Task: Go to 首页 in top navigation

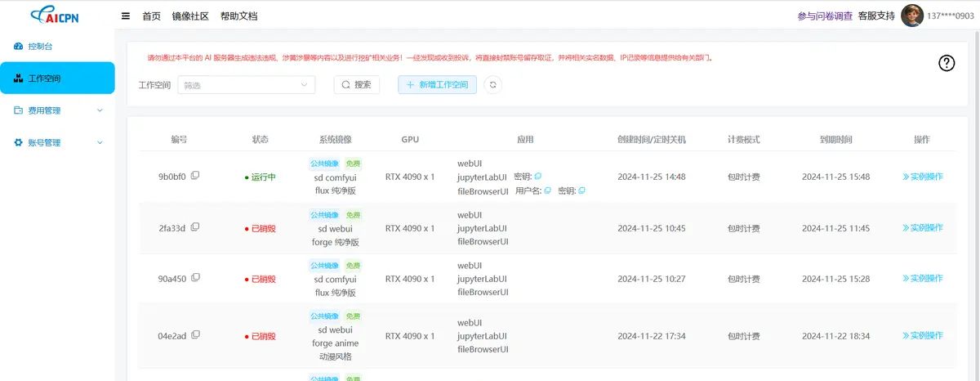Action: coord(151,16)
